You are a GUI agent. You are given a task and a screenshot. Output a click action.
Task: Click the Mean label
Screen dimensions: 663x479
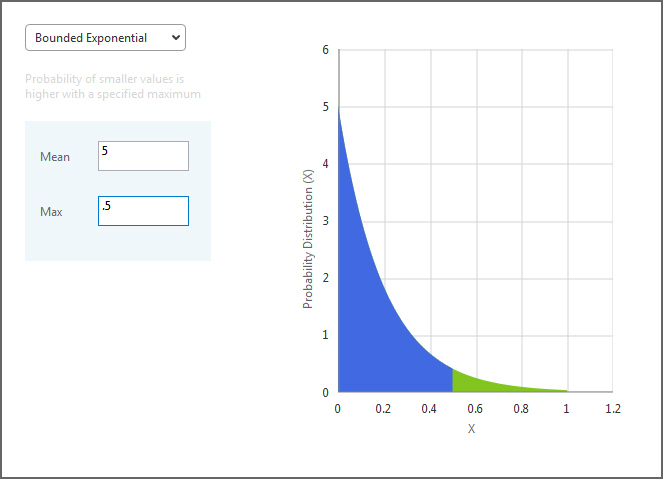(55, 157)
